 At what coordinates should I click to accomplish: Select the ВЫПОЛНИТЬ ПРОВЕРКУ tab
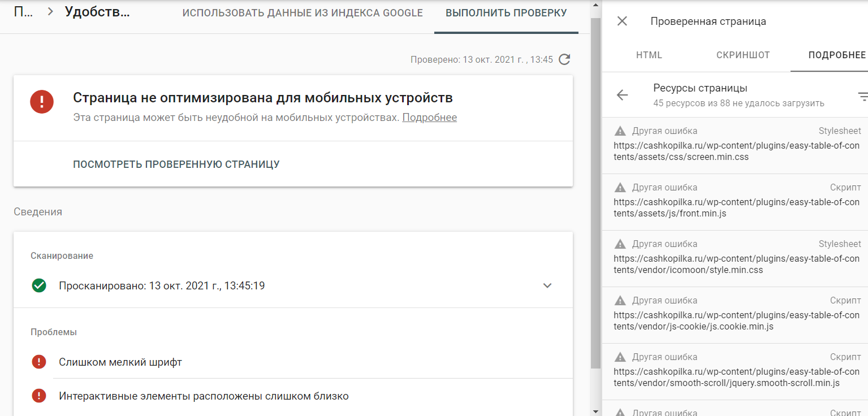[506, 13]
